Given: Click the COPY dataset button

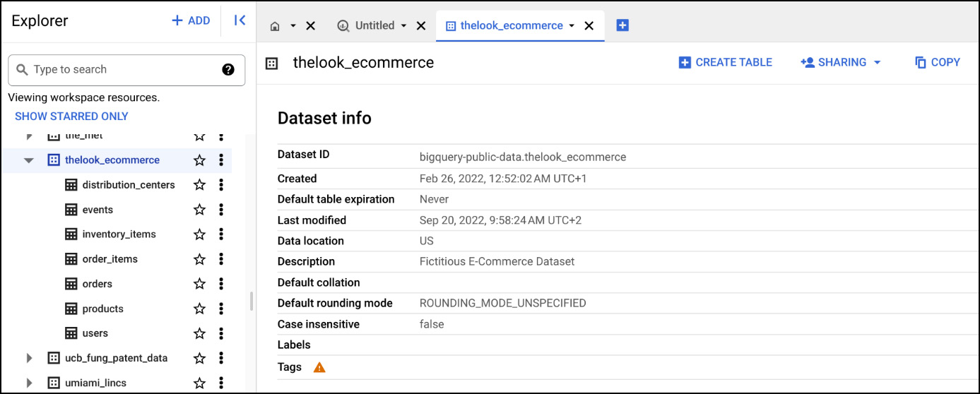Looking at the screenshot, I should point(937,62).
